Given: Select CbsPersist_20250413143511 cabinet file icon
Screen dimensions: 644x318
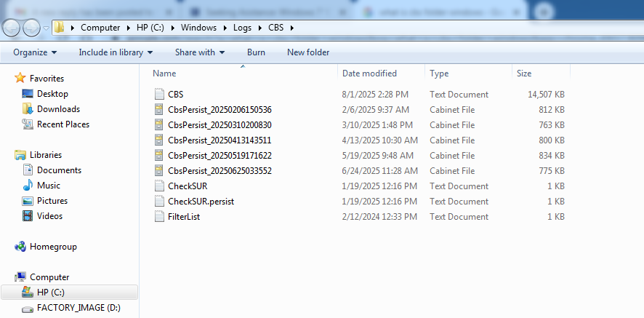Looking at the screenshot, I should pos(159,140).
